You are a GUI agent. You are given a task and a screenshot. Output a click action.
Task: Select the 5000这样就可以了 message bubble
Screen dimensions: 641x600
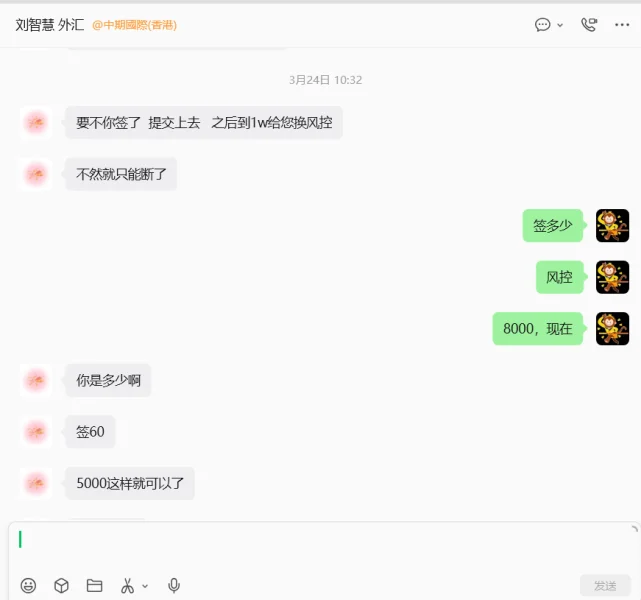(x=130, y=484)
